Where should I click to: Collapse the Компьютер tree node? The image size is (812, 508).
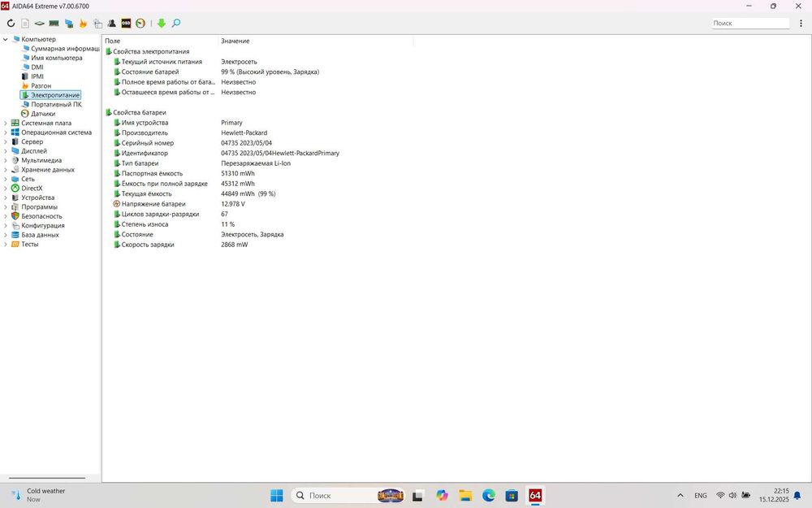(x=5, y=39)
